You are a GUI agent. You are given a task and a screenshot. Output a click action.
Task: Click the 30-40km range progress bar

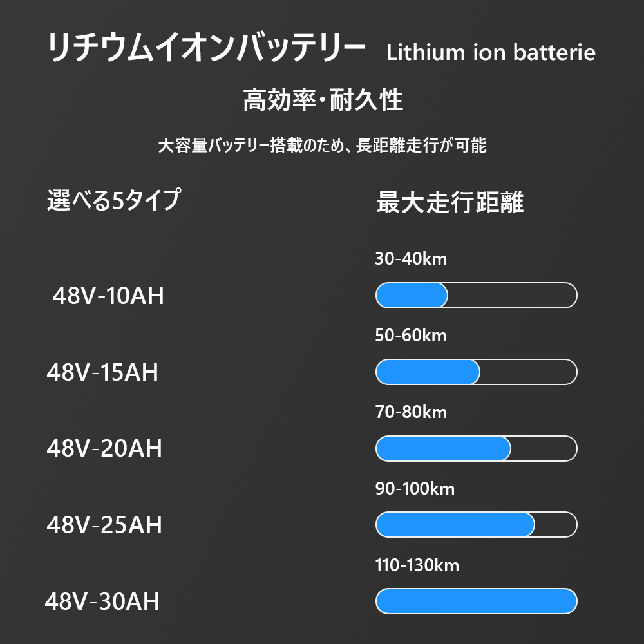(x=477, y=296)
